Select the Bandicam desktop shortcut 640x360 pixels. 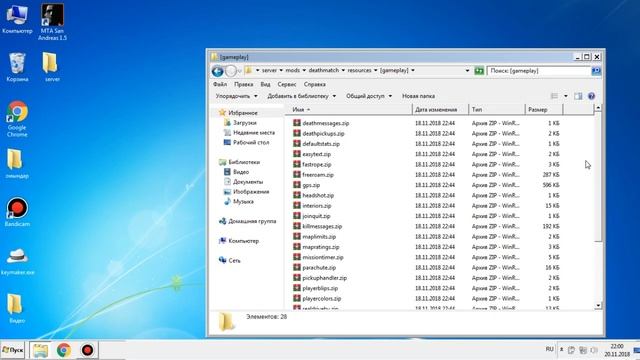tap(17, 211)
